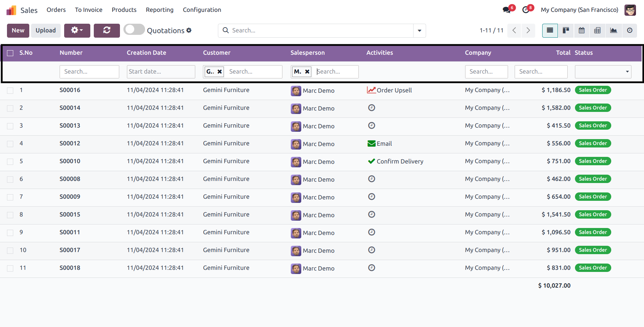Screen dimensions: 644x327
Task: Open the Orders menu
Action: [x=56, y=10]
